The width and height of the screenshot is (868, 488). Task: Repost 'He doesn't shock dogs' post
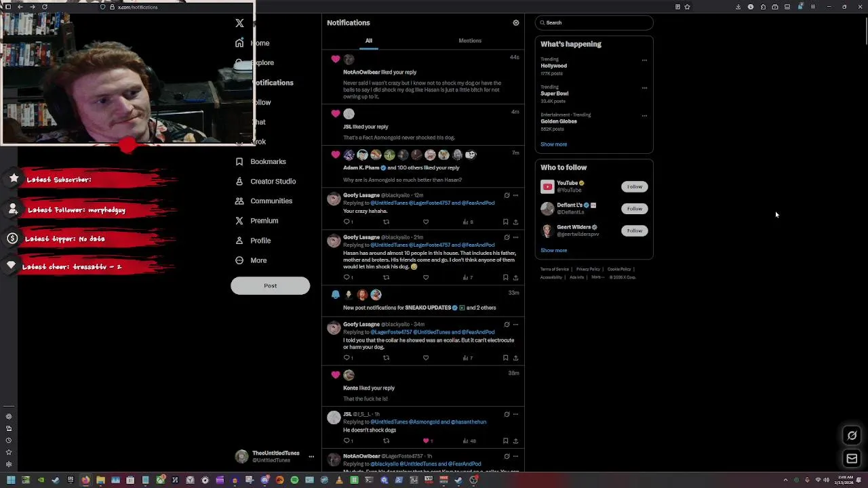[x=386, y=441]
